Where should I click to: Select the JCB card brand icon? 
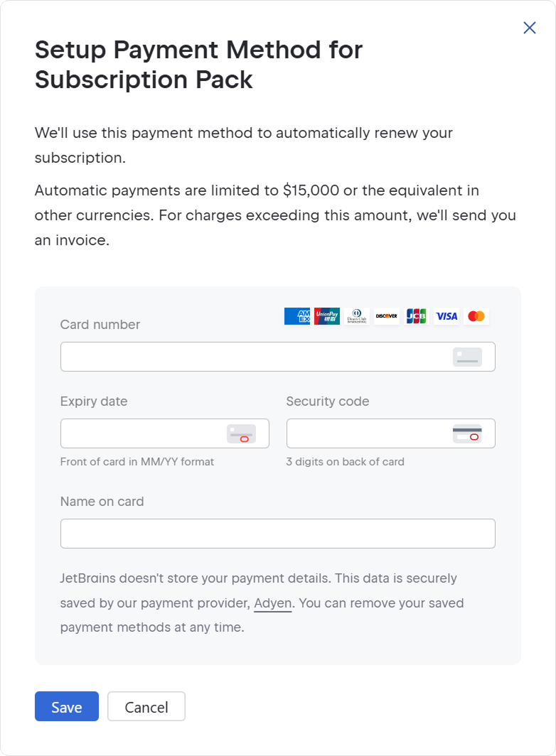pos(417,316)
